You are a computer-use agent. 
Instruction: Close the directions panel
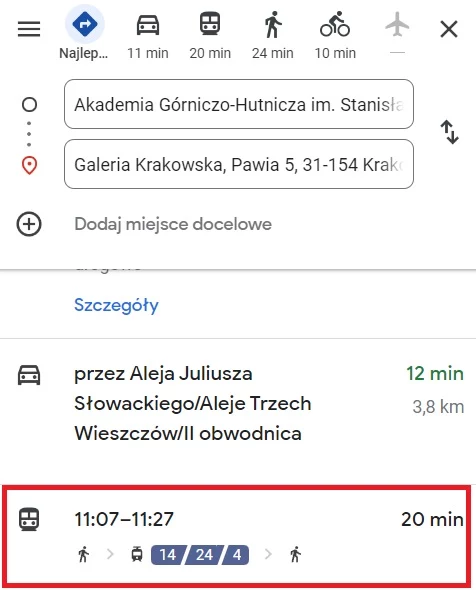(449, 29)
